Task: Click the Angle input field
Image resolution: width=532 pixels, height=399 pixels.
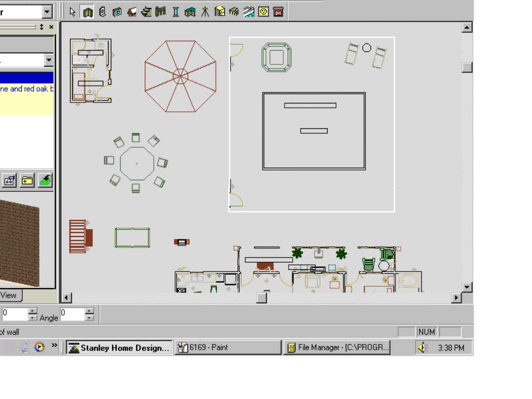Action: point(72,314)
